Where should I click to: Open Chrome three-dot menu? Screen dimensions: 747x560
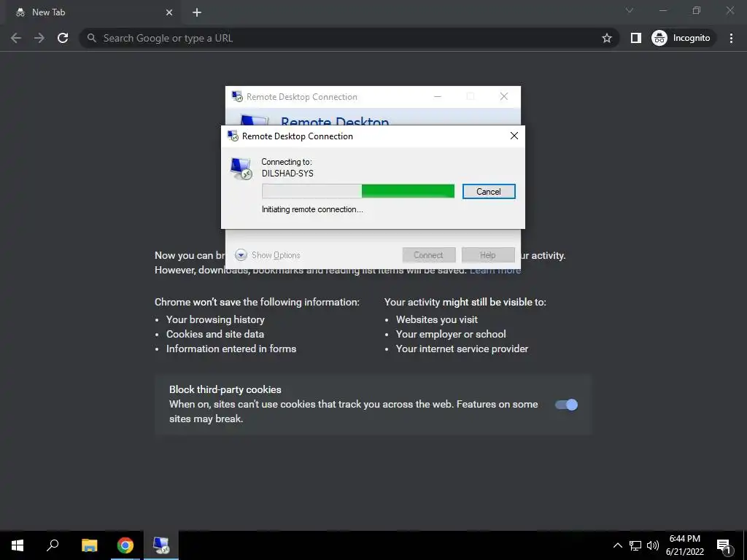[x=731, y=38]
